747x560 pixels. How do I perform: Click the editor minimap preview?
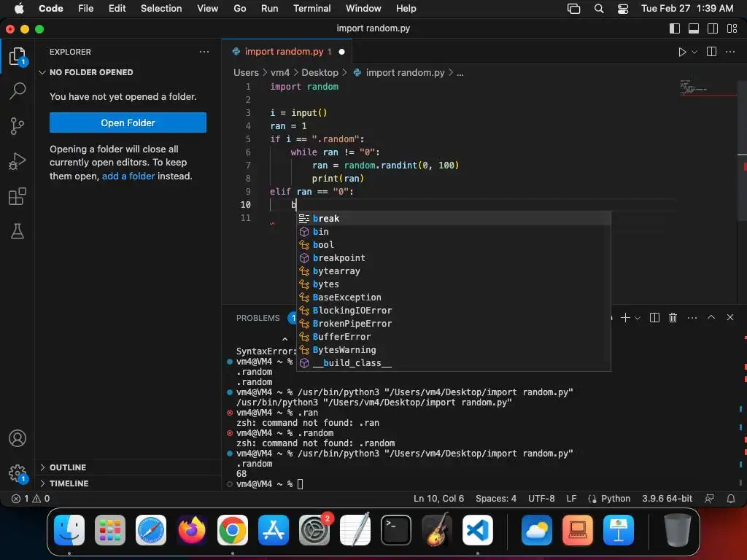[708, 87]
